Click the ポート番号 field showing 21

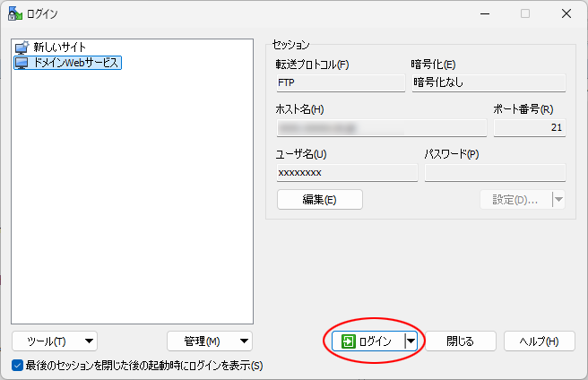click(529, 128)
